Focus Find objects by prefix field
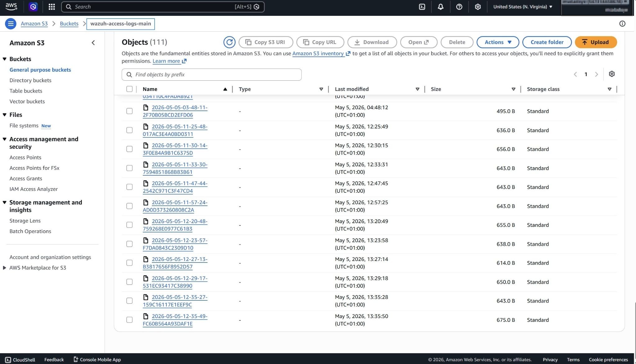The image size is (636, 364). pos(211,74)
